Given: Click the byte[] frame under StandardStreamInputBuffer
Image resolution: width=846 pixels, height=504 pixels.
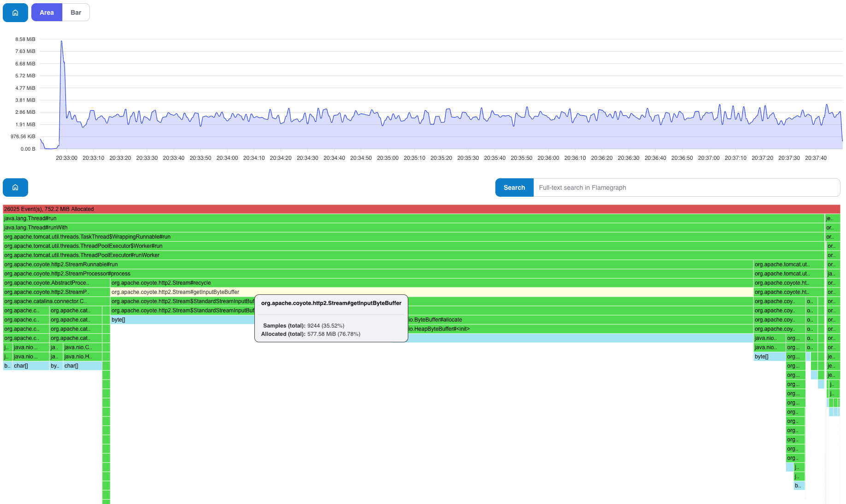Looking at the screenshot, I should (182, 320).
